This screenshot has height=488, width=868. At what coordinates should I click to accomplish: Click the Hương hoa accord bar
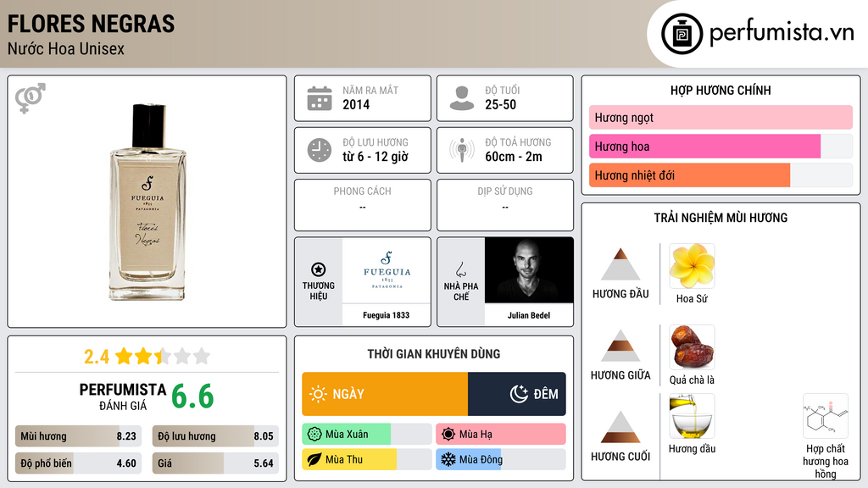pyautogui.click(x=721, y=146)
